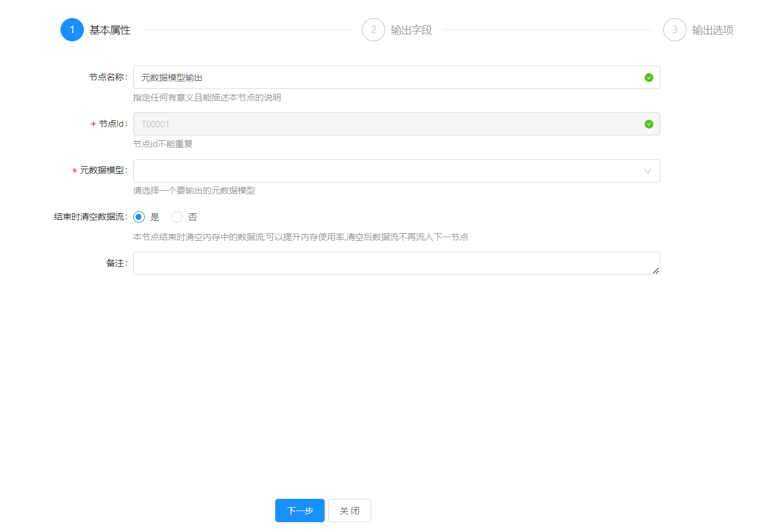The image size is (768, 532).
Task: Click the step 3 circle icon
Action: [675, 30]
